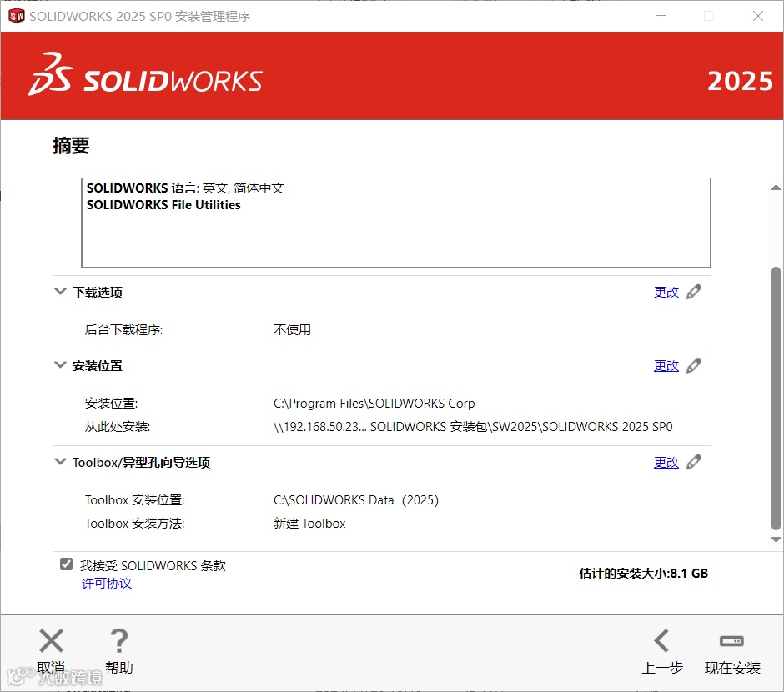This screenshot has width=784, height=692.
Task: Collapse the 下载选项 section
Action: click(60, 291)
